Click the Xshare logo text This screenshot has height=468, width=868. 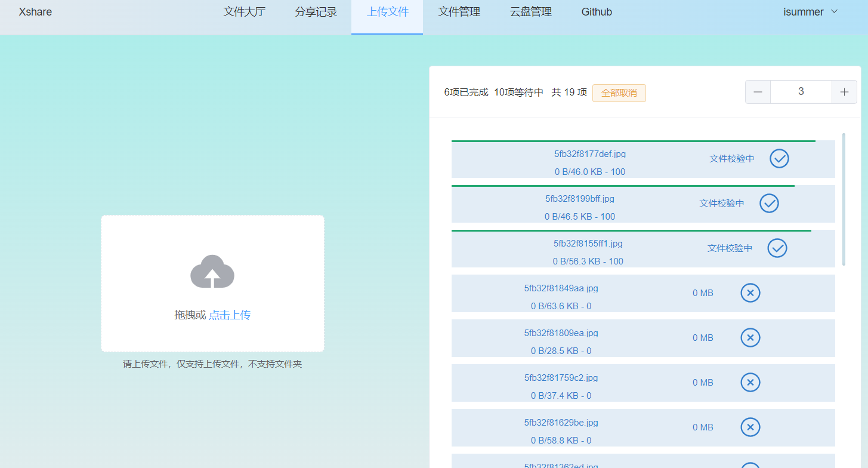(35, 12)
